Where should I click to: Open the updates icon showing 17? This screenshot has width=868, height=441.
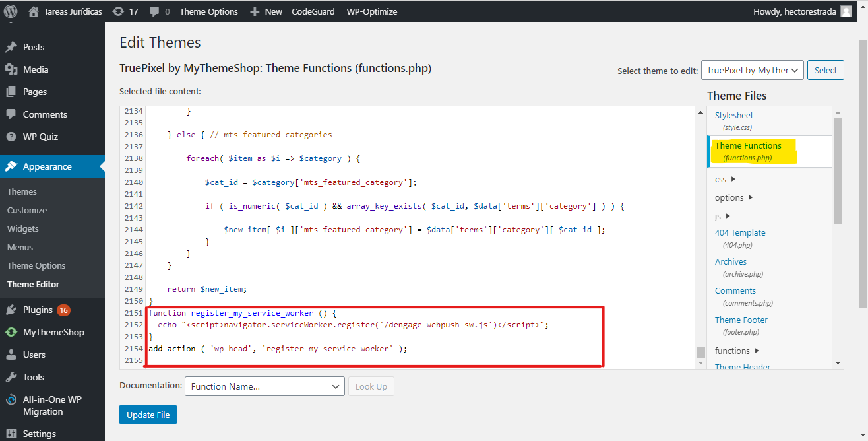pyautogui.click(x=118, y=11)
